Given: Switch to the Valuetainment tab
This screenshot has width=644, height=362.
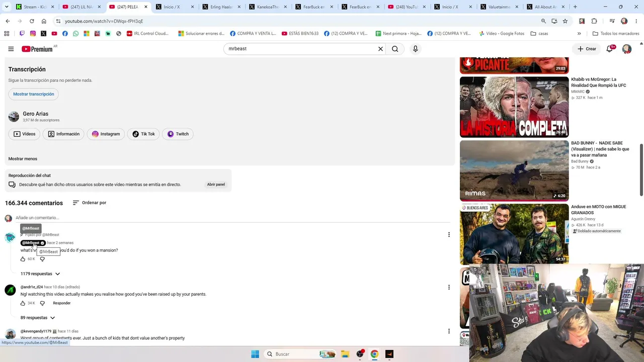Looking at the screenshot, I should (x=499, y=7).
